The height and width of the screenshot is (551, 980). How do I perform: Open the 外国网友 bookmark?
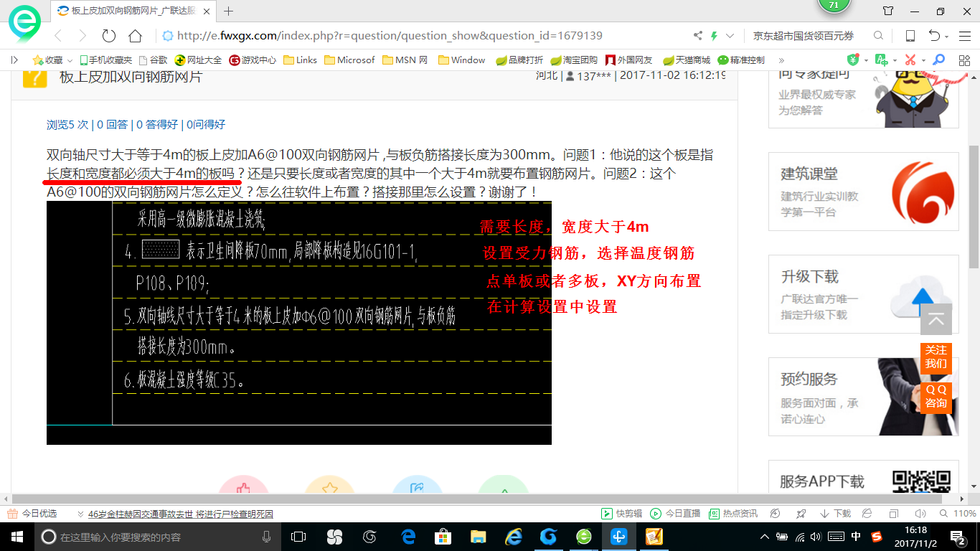click(x=629, y=60)
